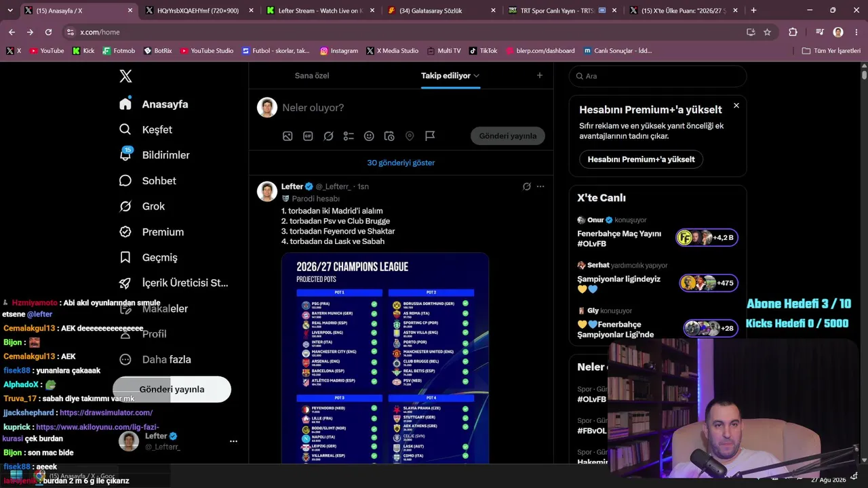Show 30 gönderiyi göster new posts

pyautogui.click(x=401, y=163)
